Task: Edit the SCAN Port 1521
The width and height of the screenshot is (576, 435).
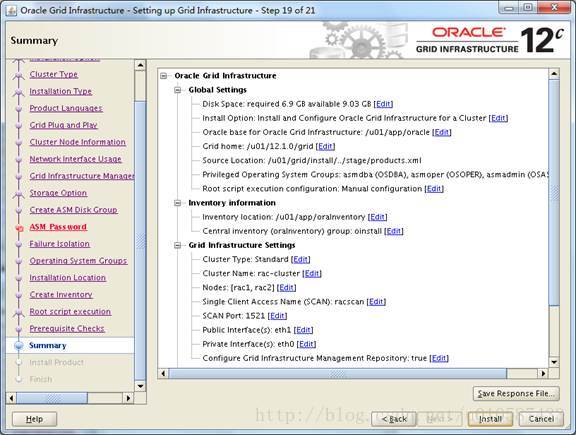Action: coord(277,316)
